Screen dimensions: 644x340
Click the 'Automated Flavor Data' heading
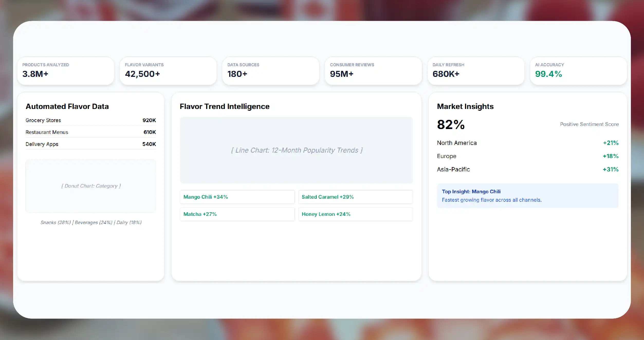[67, 106]
